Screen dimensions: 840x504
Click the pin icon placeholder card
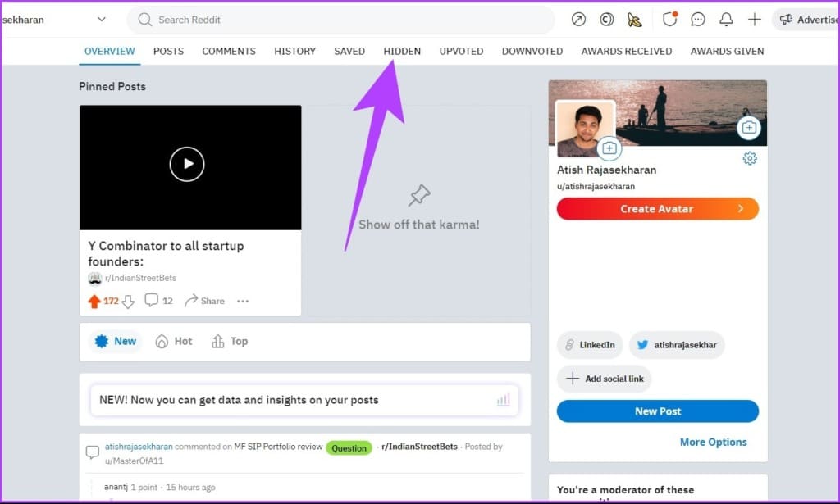click(x=419, y=195)
